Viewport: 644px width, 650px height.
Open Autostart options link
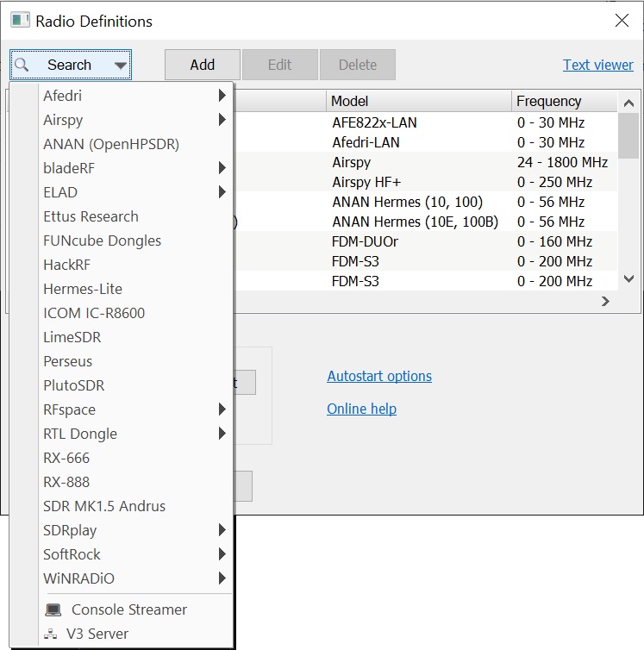point(379,376)
